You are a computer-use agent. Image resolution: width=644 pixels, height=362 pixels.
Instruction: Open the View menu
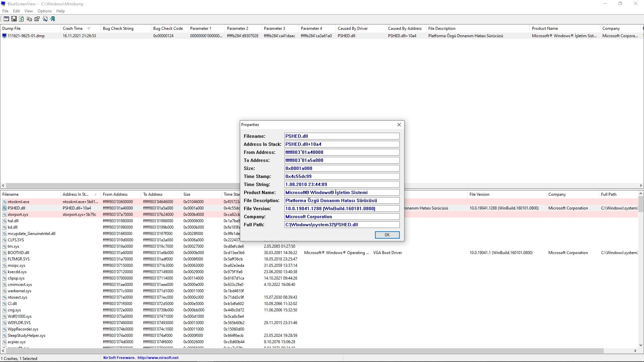pyautogui.click(x=29, y=11)
